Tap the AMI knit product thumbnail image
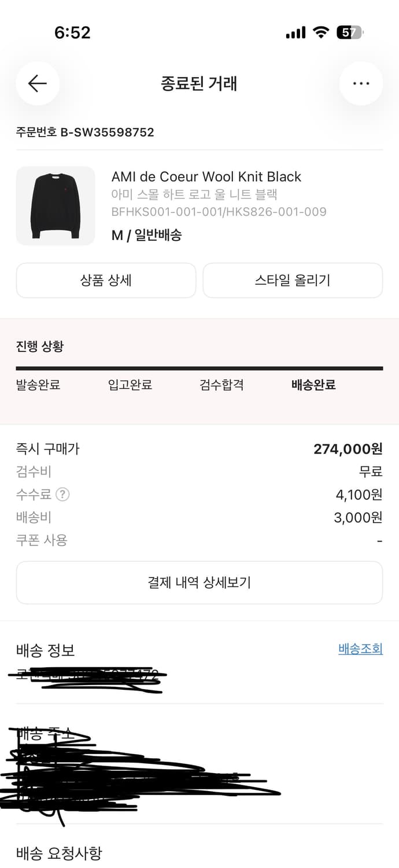Screen dimensions: 399x868 pyautogui.click(x=55, y=206)
